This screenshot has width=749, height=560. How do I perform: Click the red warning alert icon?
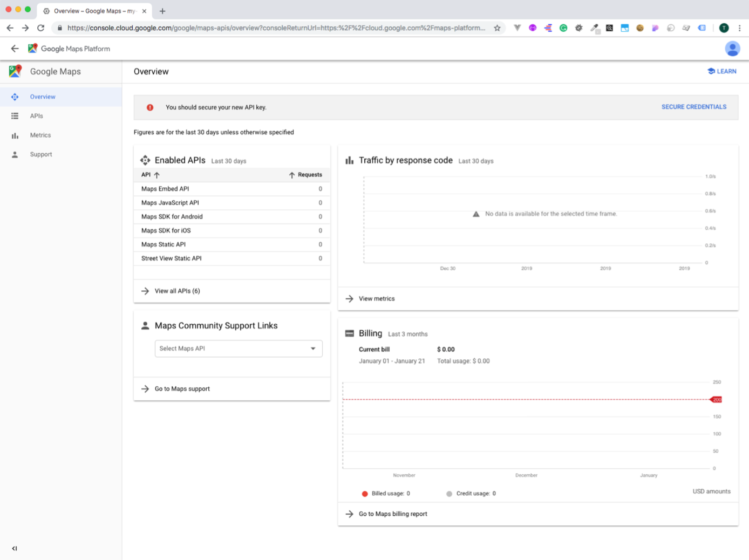[x=150, y=107]
